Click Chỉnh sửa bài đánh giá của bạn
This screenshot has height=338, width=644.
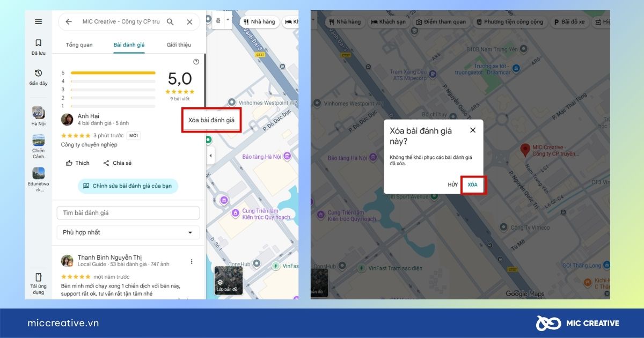(128, 186)
